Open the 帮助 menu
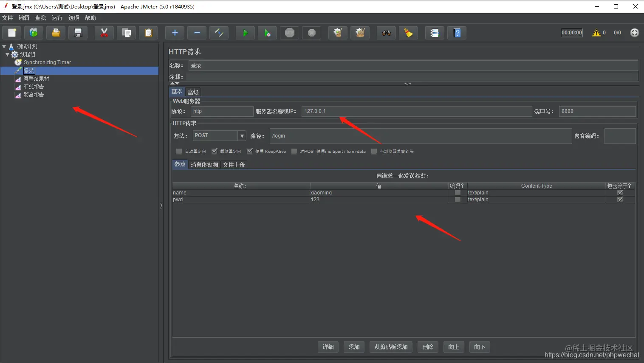Image resolution: width=644 pixels, height=363 pixels. [x=90, y=18]
